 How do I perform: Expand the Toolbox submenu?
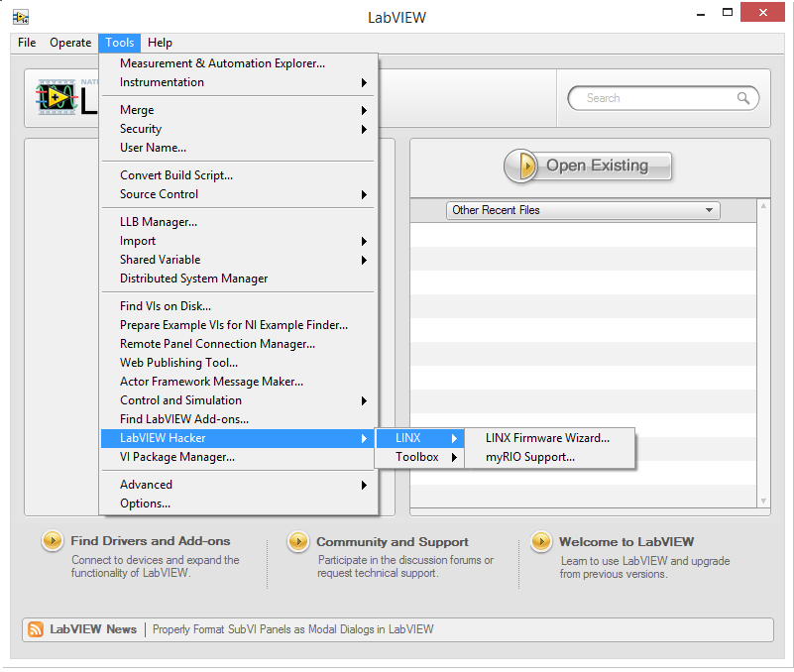pyautogui.click(x=419, y=457)
